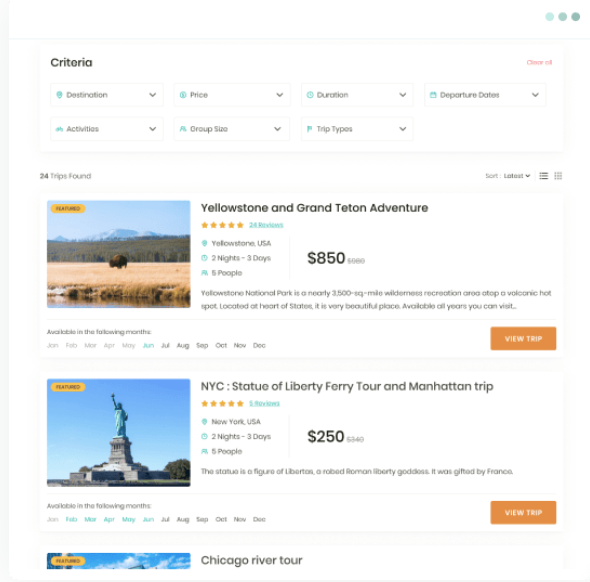
Task: Select Jun month under Yellowstone availability
Action: tap(148, 345)
